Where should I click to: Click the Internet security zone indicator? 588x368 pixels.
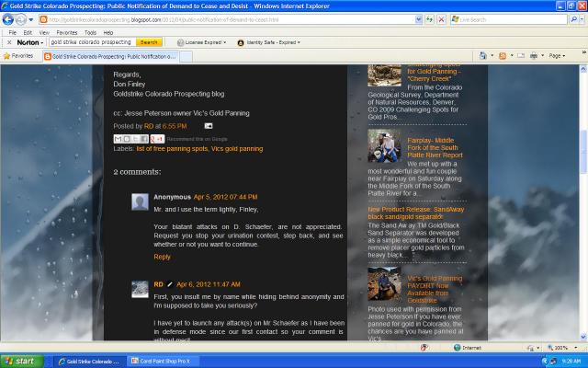(x=468, y=348)
